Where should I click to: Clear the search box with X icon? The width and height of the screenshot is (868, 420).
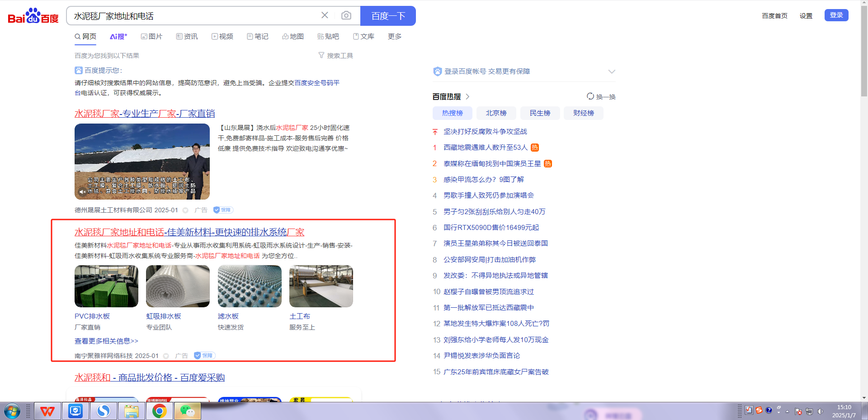point(325,15)
